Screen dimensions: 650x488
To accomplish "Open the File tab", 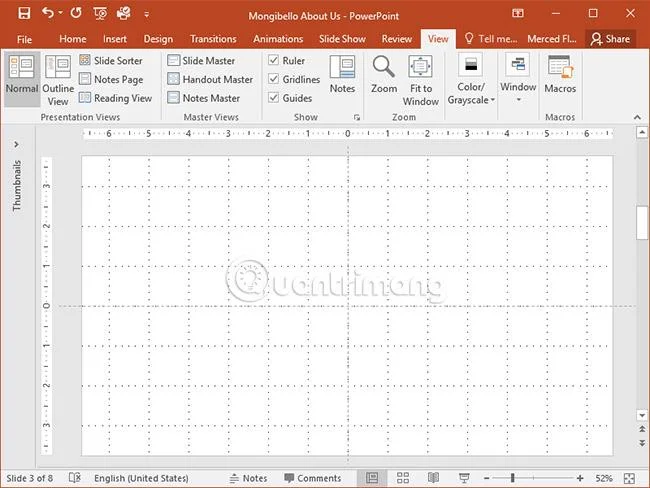I will click(x=24, y=39).
